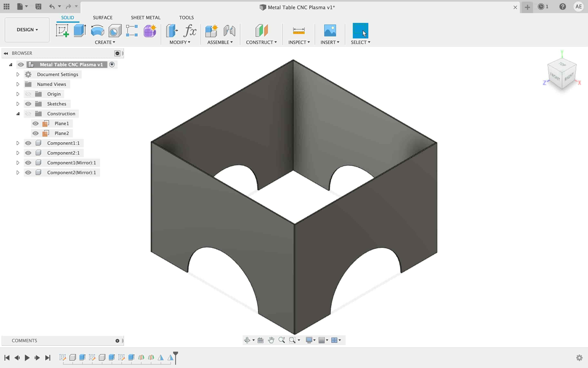The image size is (588, 368).
Task: Select the Look At tool
Action: [261, 340]
